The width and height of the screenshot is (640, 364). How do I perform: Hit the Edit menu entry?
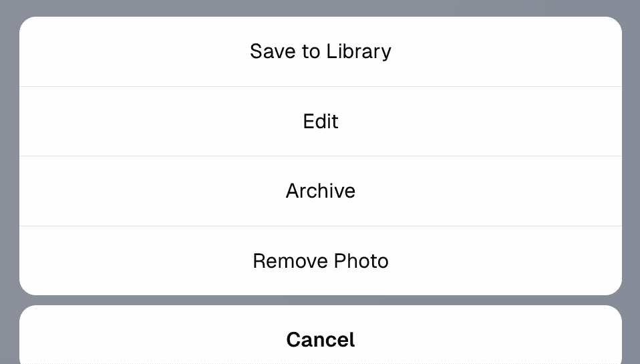coord(321,121)
